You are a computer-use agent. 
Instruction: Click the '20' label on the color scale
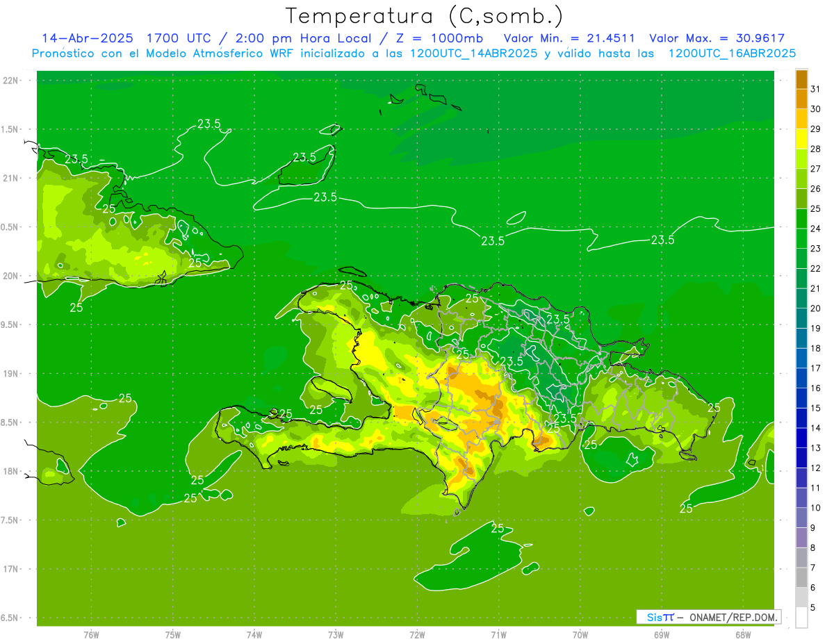pyautogui.click(x=815, y=308)
